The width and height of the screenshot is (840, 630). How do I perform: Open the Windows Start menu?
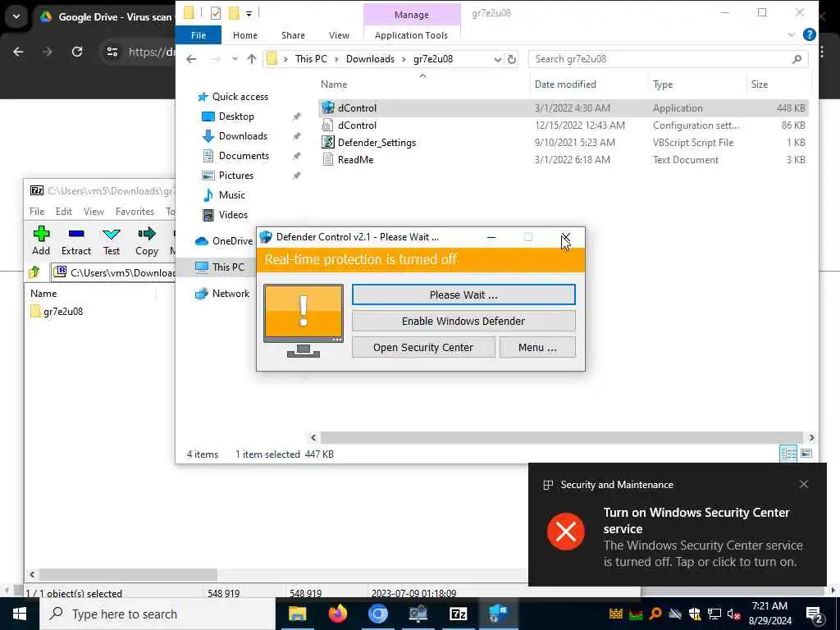(20, 614)
